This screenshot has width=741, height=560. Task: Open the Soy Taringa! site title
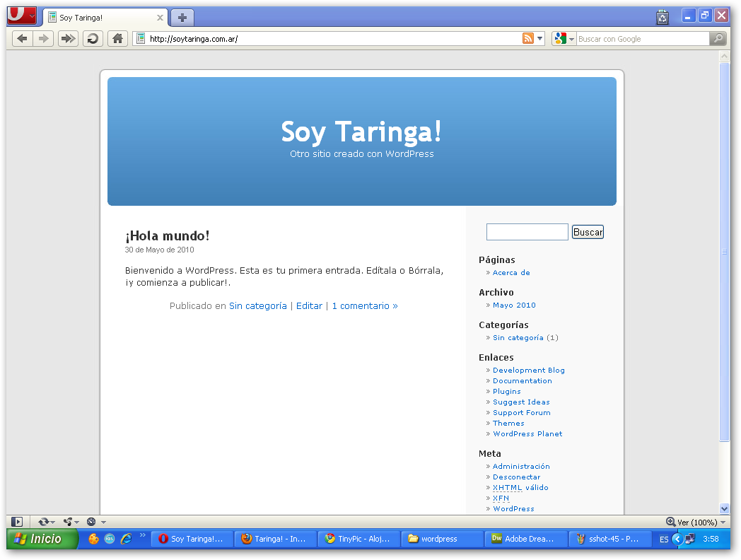[x=361, y=132]
